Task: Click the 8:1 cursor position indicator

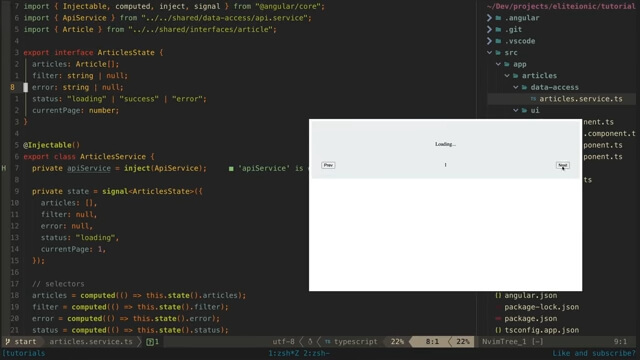Action: pyautogui.click(x=432, y=342)
